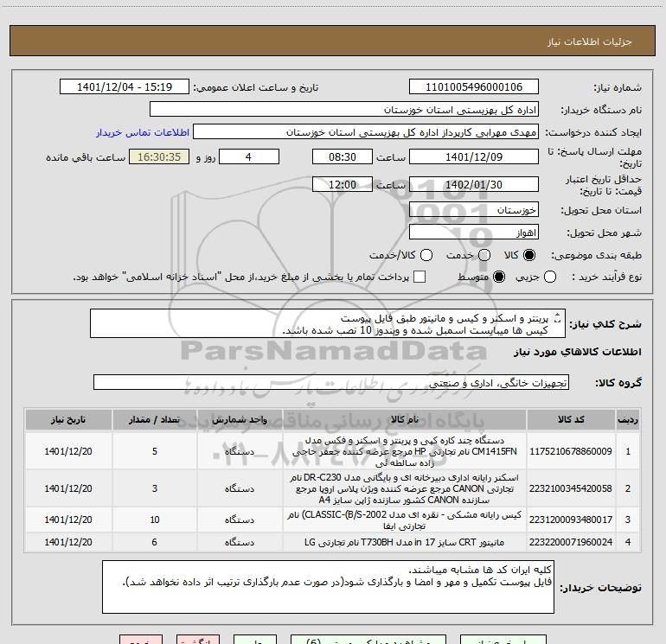Click the کد کالا column header
Image resolution: width=666 pixels, height=644 pixels.
pyautogui.click(x=571, y=420)
